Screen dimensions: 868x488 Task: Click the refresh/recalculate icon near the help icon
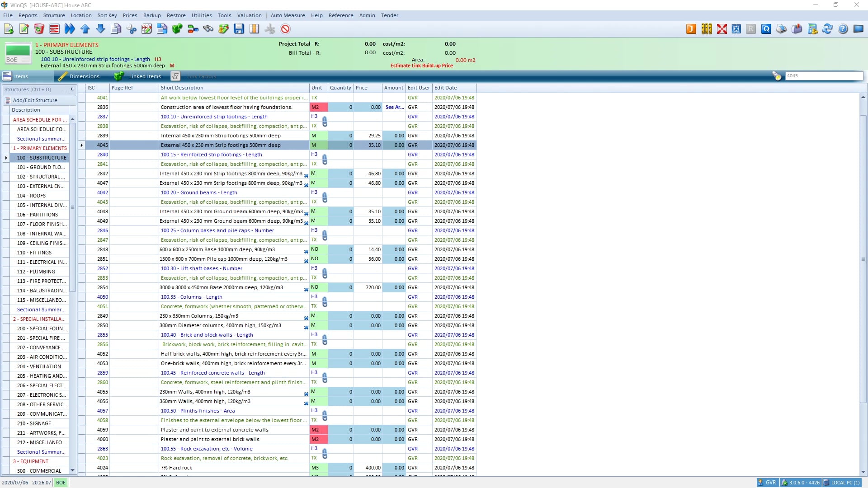coord(828,29)
